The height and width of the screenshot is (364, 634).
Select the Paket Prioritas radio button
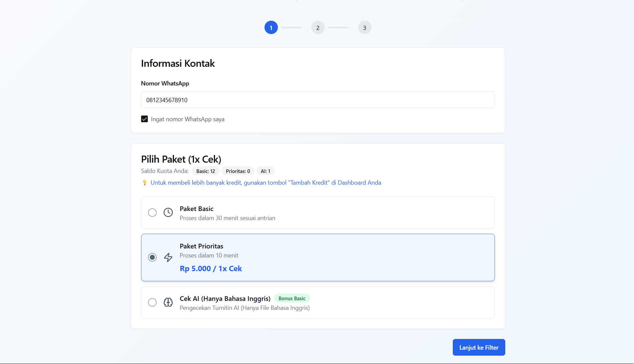(152, 257)
